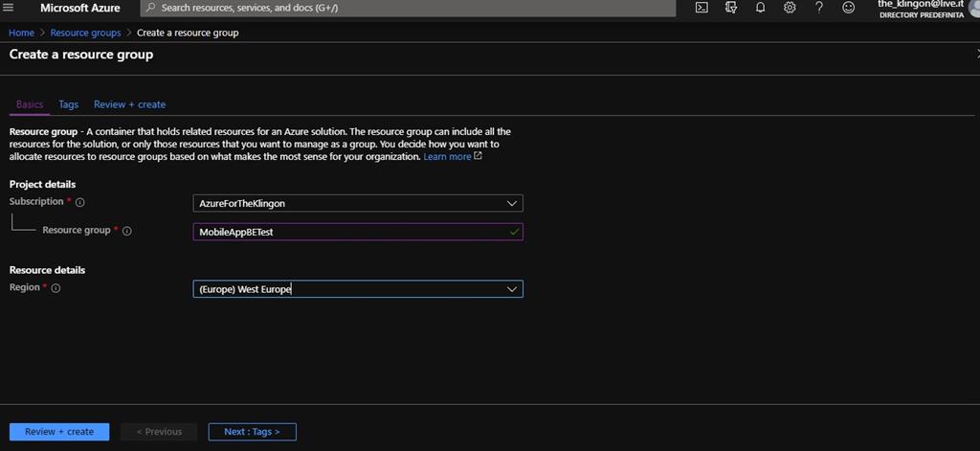Viewport: 980px width, 451px height.
Task: Open the the_klingon@live.it account menu
Action: [921, 9]
